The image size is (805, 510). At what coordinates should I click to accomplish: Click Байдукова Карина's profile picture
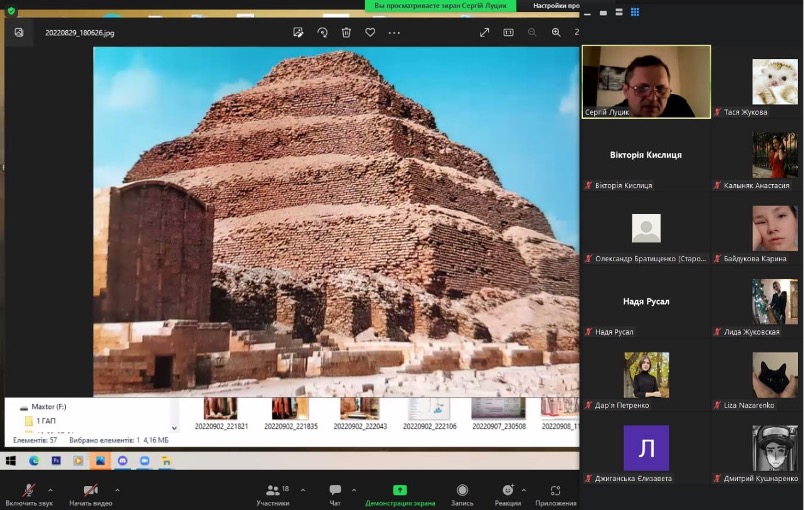click(775, 229)
